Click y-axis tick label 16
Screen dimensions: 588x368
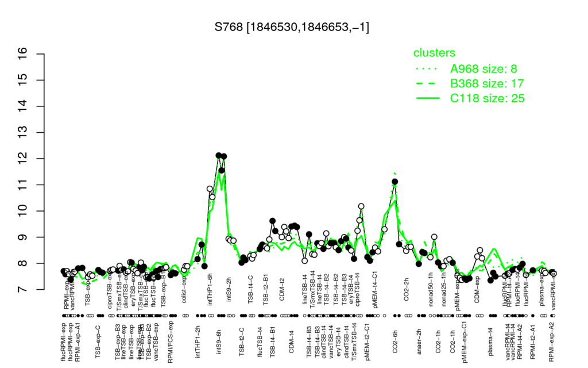[22, 54]
